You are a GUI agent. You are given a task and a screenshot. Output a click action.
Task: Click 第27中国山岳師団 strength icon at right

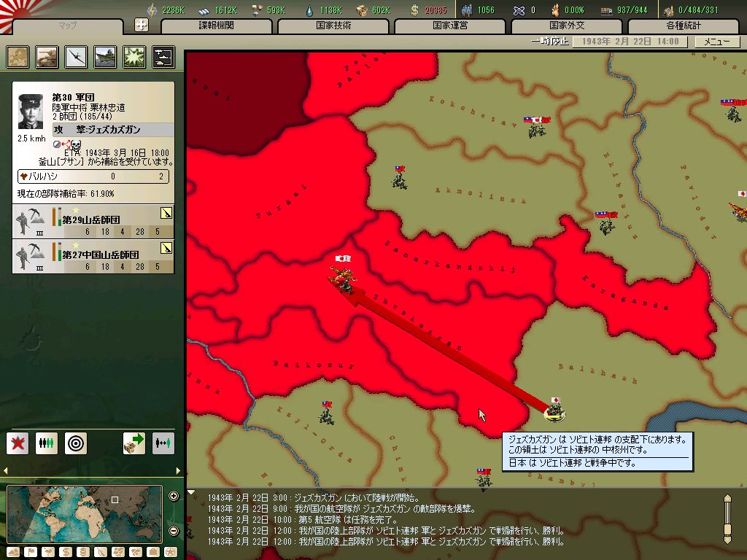(x=166, y=248)
